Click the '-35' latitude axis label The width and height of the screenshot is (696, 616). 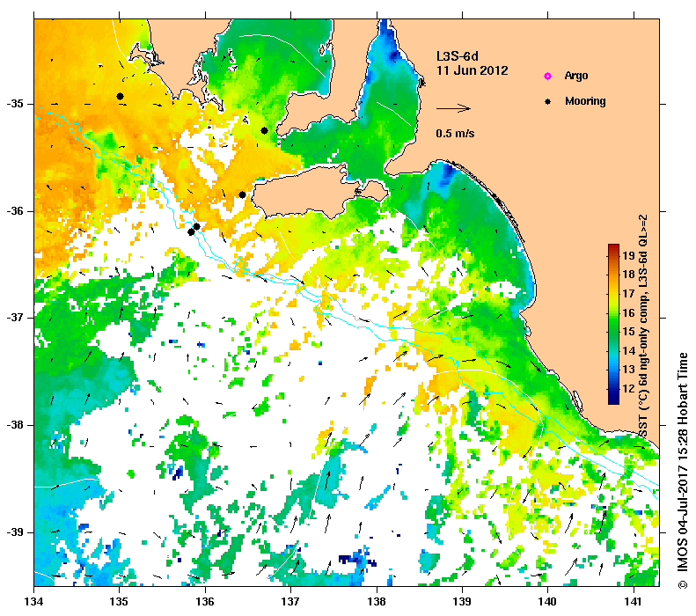coord(15,104)
